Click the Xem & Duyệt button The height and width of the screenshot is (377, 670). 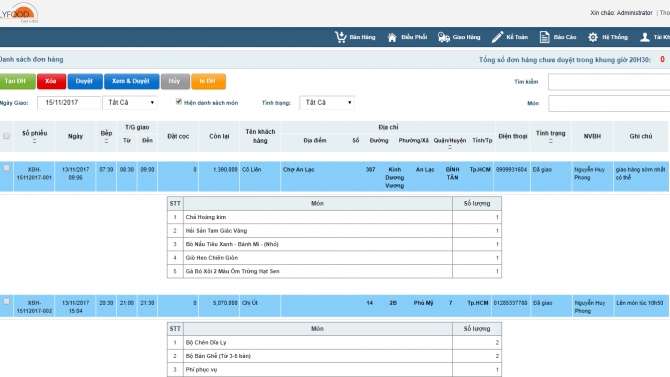click(x=132, y=81)
